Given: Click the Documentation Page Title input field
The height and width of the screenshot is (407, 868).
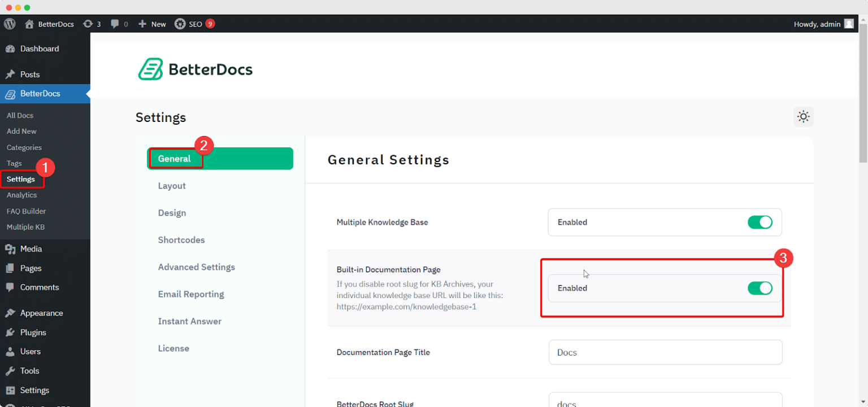Looking at the screenshot, I should [x=665, y=352].
